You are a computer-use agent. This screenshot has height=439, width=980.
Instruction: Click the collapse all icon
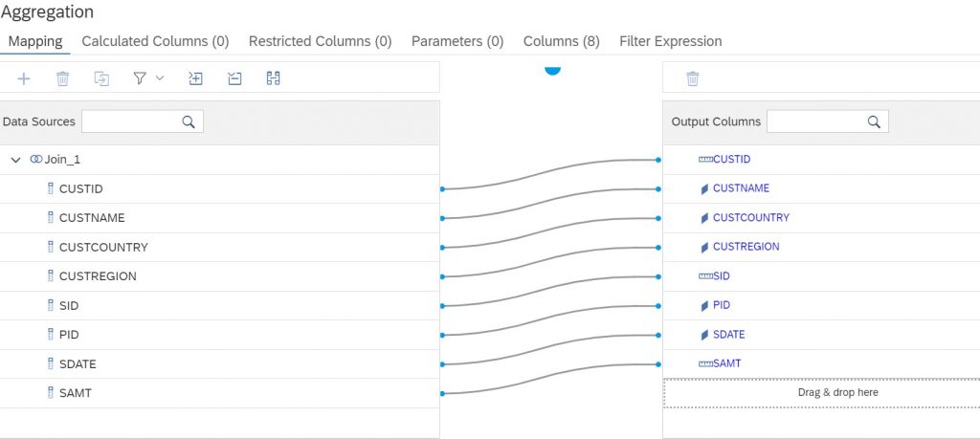pyautogui.click(x=234, y=78)
